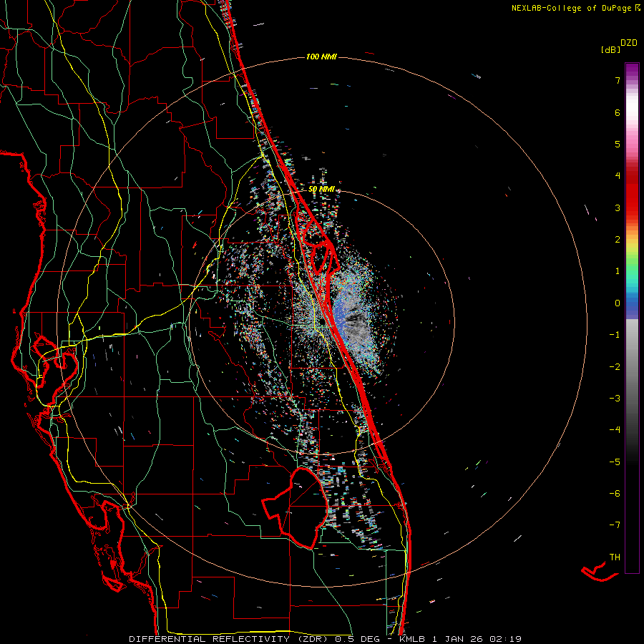The image size is (644, 644).
Task: Click the TH threshold label on legend
Action: click(615, 557)
